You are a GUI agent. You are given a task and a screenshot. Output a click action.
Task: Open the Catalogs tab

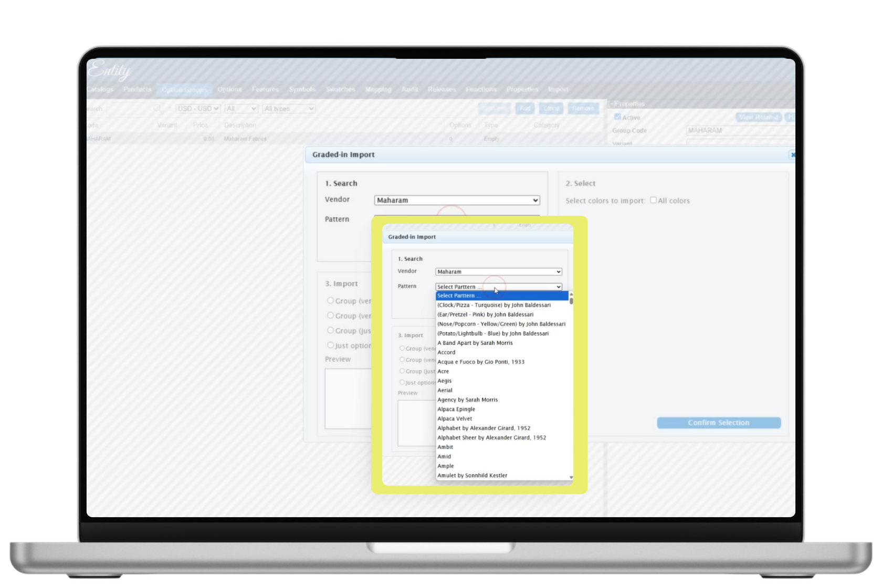coord(100,89)
